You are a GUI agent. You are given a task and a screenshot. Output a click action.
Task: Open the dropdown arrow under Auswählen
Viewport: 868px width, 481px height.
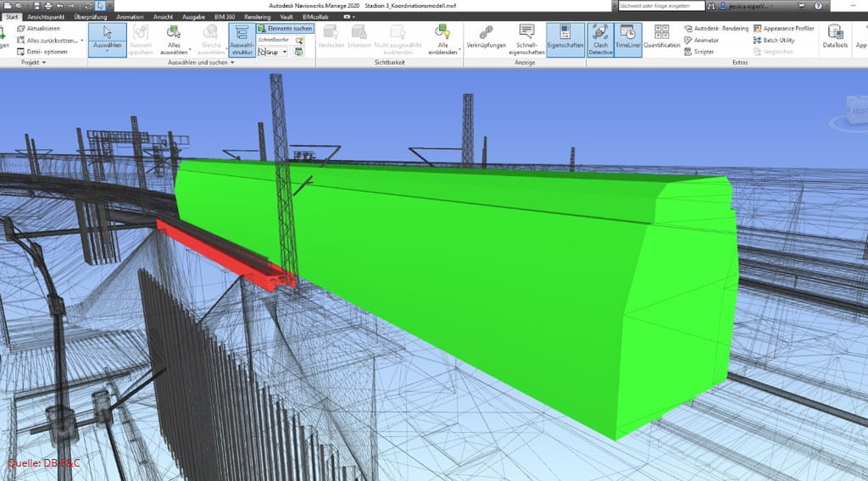tap(108, 51)
